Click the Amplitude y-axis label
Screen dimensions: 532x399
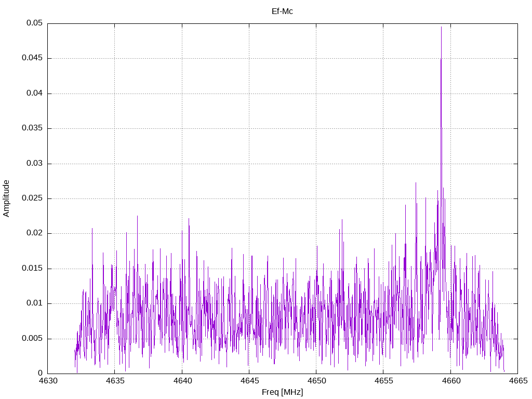[x=6, y=198]
